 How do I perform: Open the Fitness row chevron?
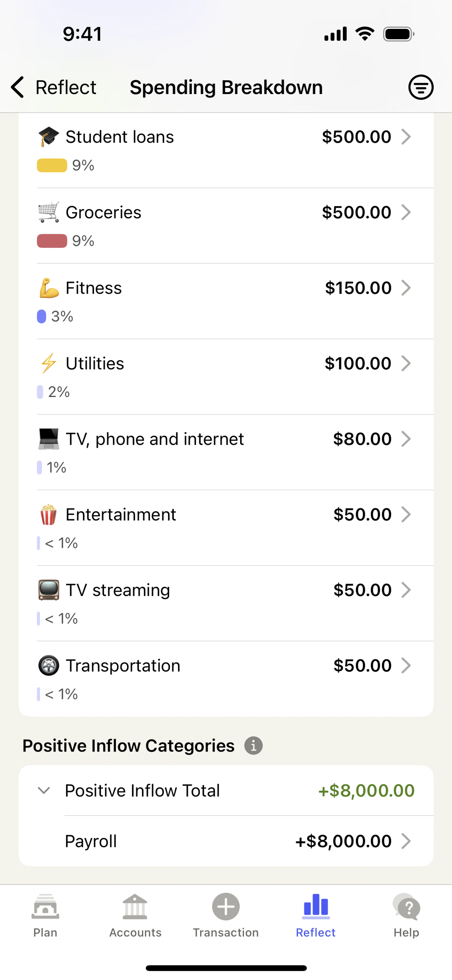(406, 288)
